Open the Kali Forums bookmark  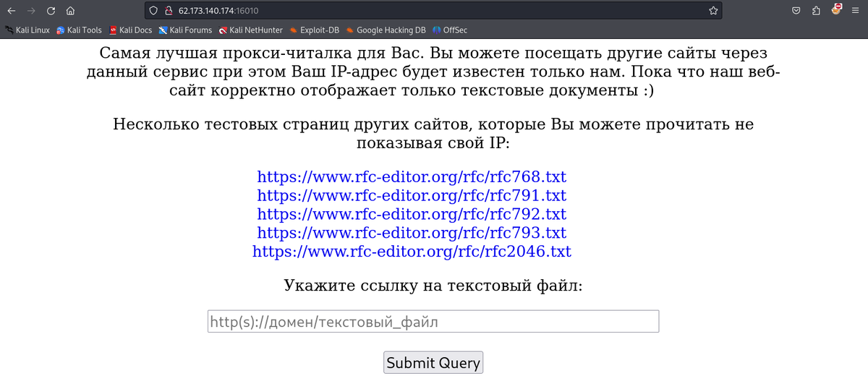tap(186, 30)
